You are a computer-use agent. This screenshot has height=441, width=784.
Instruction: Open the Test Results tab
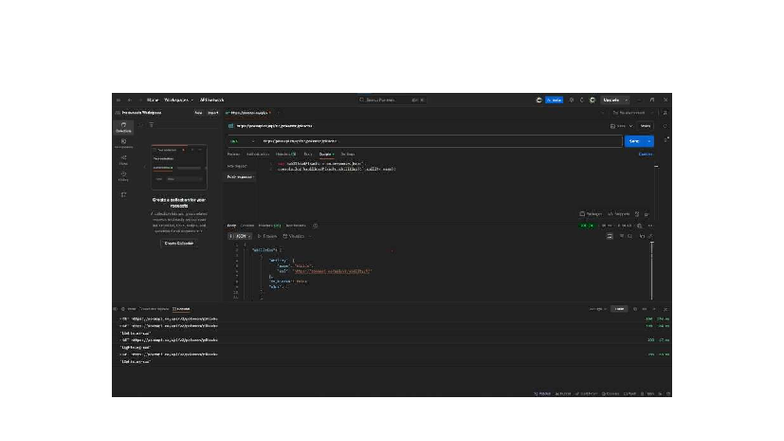tap(296, 226)
